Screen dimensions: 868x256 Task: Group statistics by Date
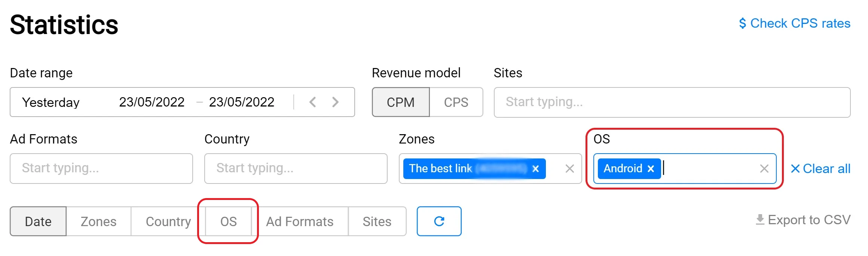[x=38, y=222]
